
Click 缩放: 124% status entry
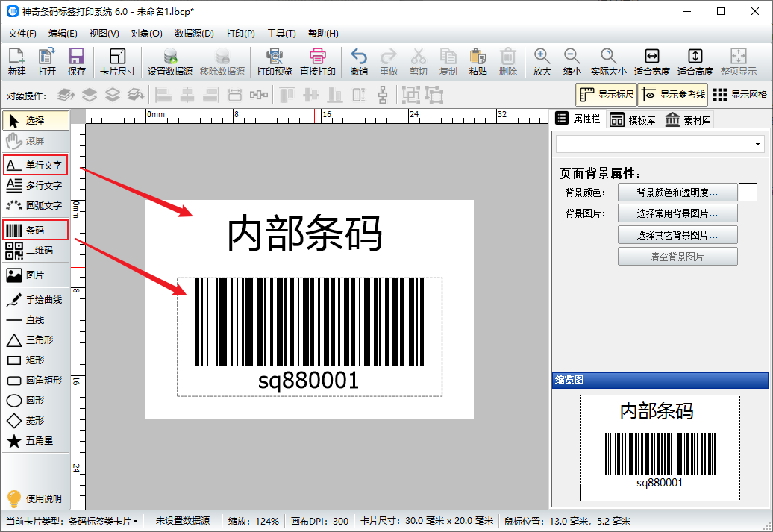pos(254,521)
